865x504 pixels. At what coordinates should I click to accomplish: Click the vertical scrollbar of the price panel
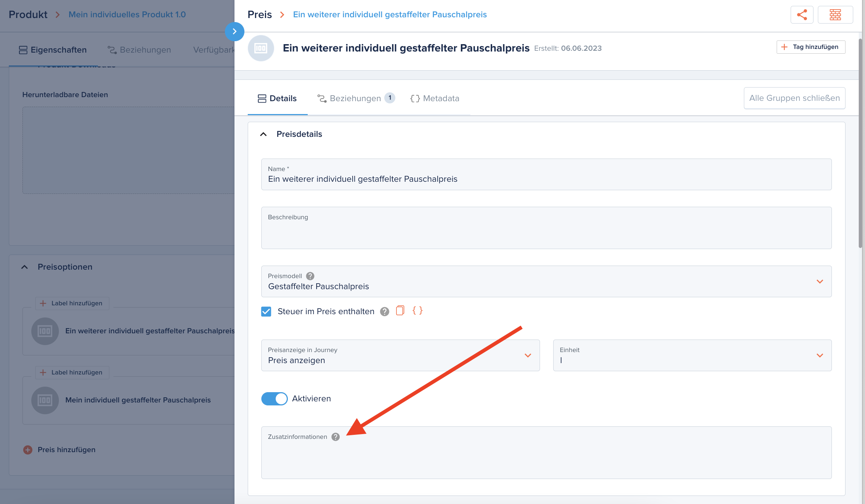861,143
